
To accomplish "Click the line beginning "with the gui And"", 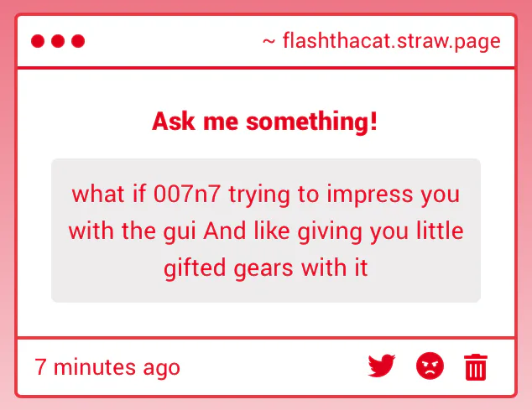I will click(x=266, y=231).
